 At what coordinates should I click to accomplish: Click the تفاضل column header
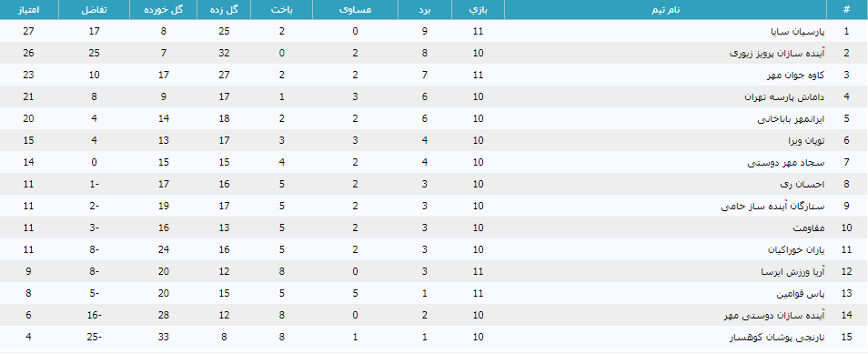94,10
